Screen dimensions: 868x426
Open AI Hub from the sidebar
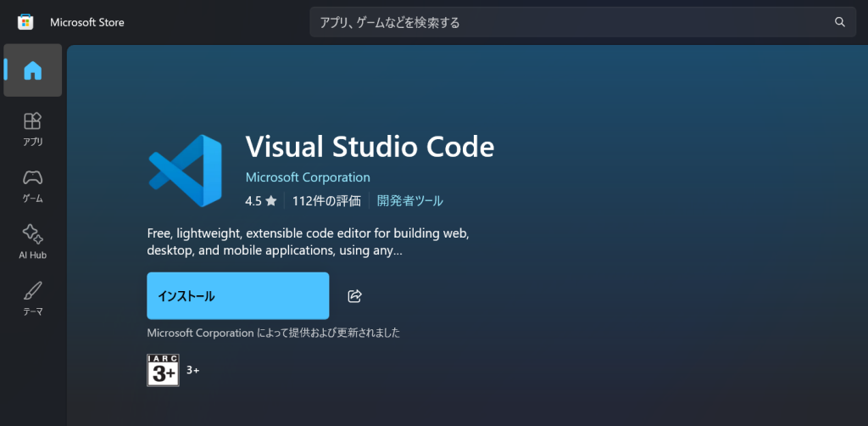coord(32,242)
